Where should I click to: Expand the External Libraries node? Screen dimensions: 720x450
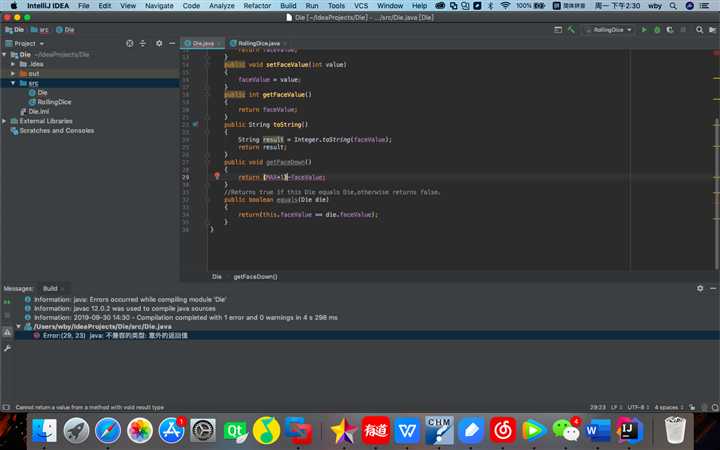coord(5,121)
